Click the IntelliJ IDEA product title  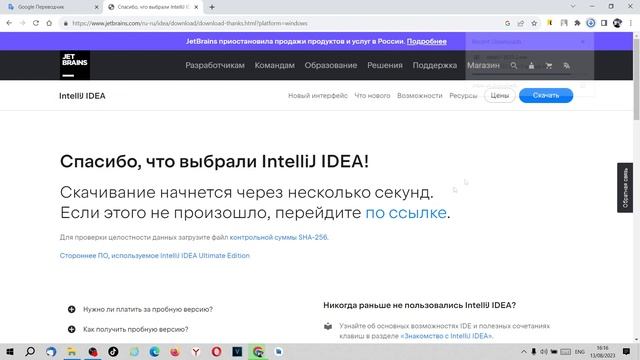(82, 96)
